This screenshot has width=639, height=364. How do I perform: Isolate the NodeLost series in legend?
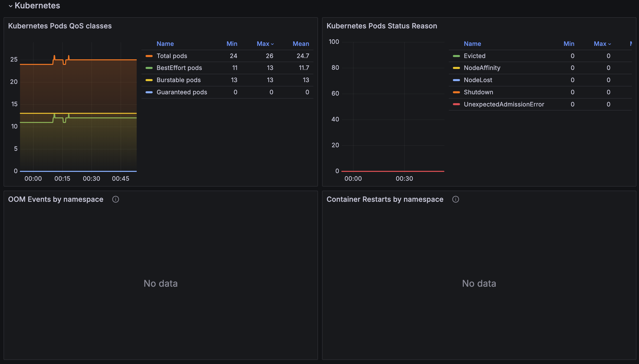coord(478,80)
